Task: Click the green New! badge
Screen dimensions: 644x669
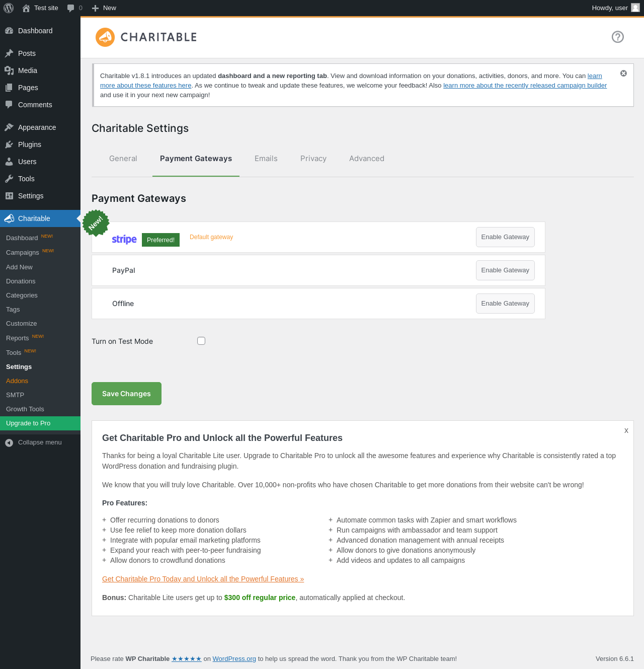Action: point(96,223)
